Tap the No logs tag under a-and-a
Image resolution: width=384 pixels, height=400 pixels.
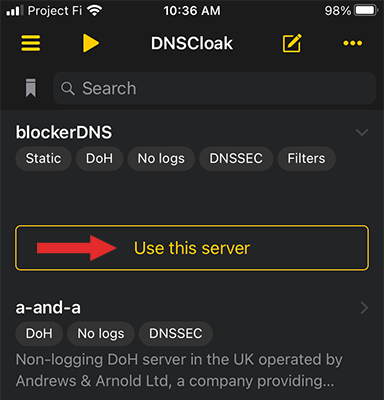101,333
